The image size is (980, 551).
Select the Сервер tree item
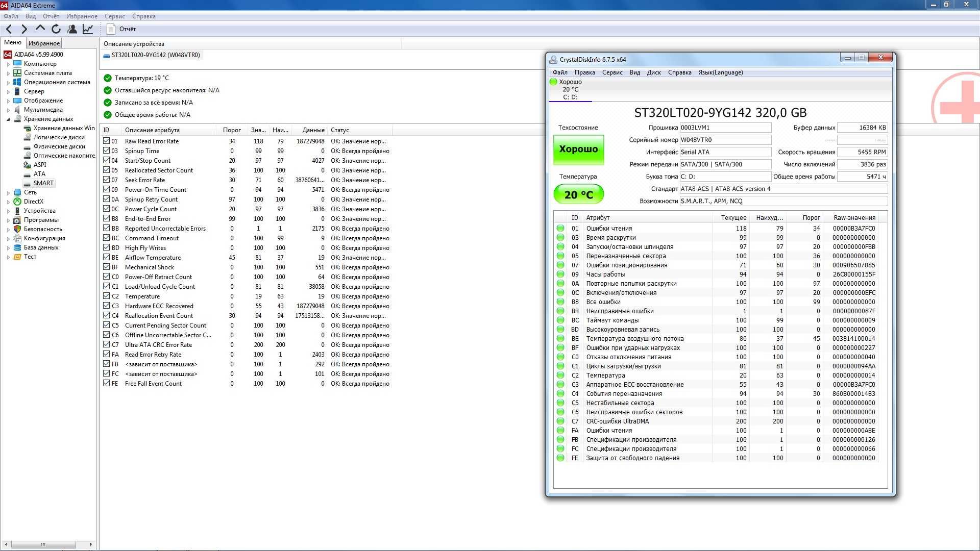point(34,91)
